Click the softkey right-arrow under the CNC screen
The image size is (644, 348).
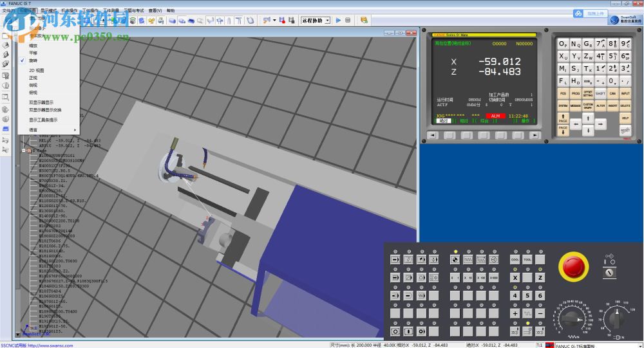point(535,135)
